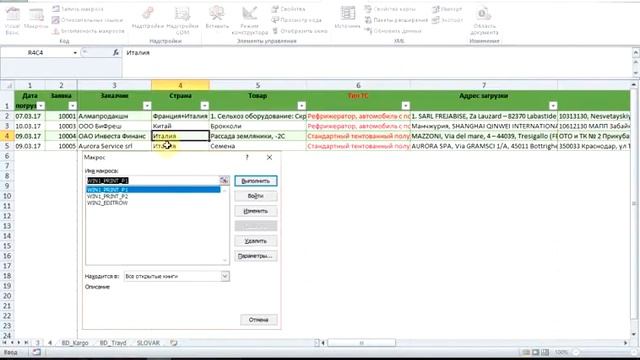
Task: Click Map Properties (Свойства карты)
Action: (390, 9)
